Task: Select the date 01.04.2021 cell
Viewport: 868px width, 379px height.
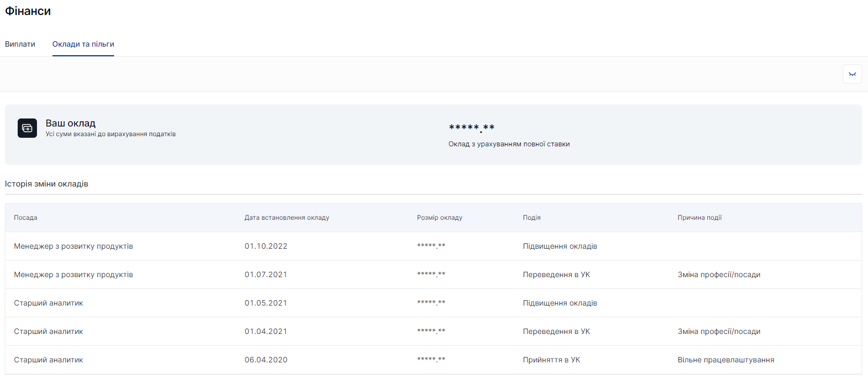Action: click(266, 331)
